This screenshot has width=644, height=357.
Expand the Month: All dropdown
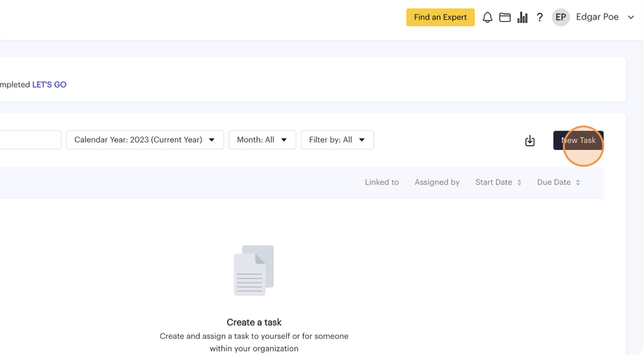click(x=262, y=140)
